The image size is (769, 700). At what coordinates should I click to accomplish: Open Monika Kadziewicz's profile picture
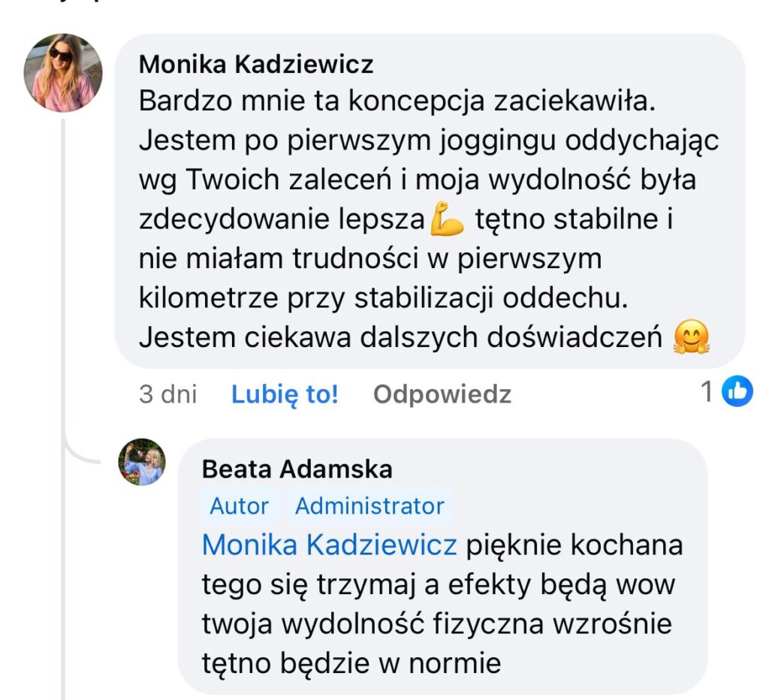[x=64, y=73]
